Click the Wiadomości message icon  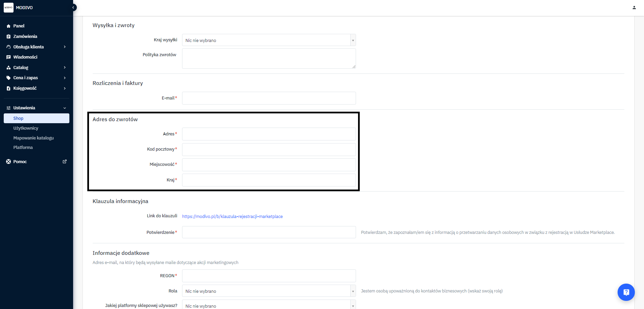tap(8, 57)
